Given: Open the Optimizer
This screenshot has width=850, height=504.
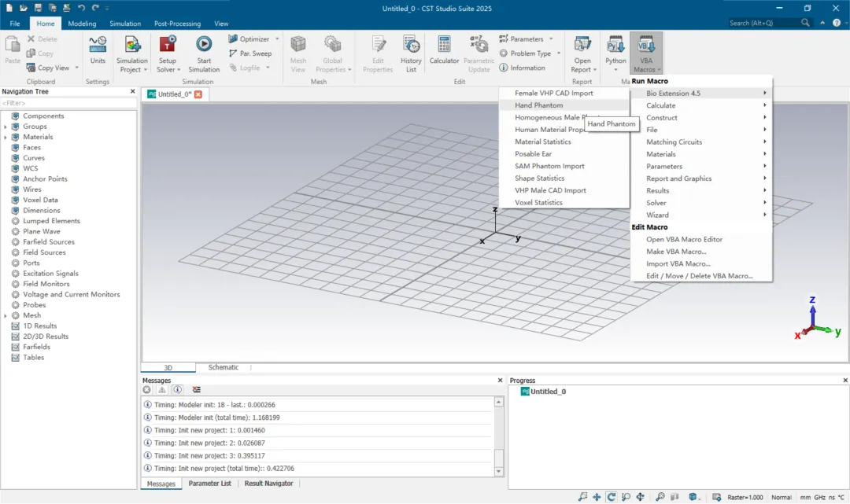Looking at the screenshot, I should [249, 39].
